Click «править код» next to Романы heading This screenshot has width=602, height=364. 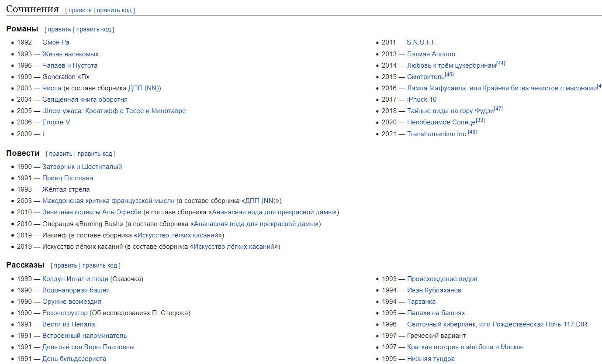(93, 29)
